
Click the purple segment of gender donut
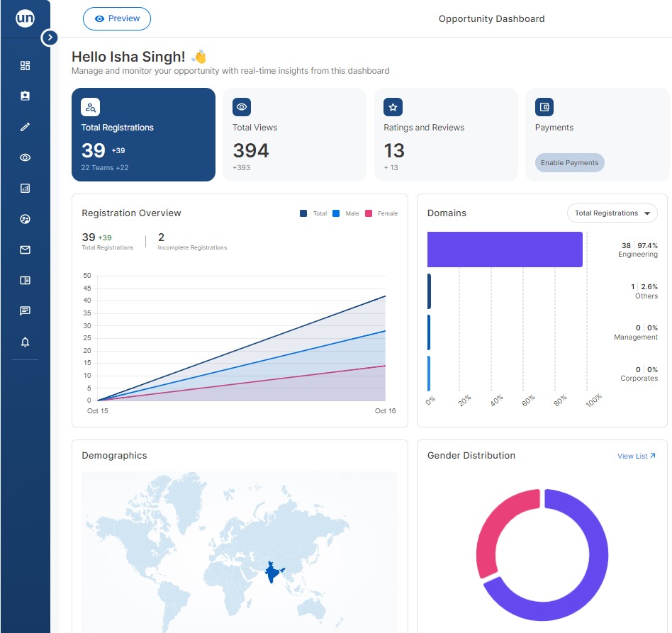[598, 554]
